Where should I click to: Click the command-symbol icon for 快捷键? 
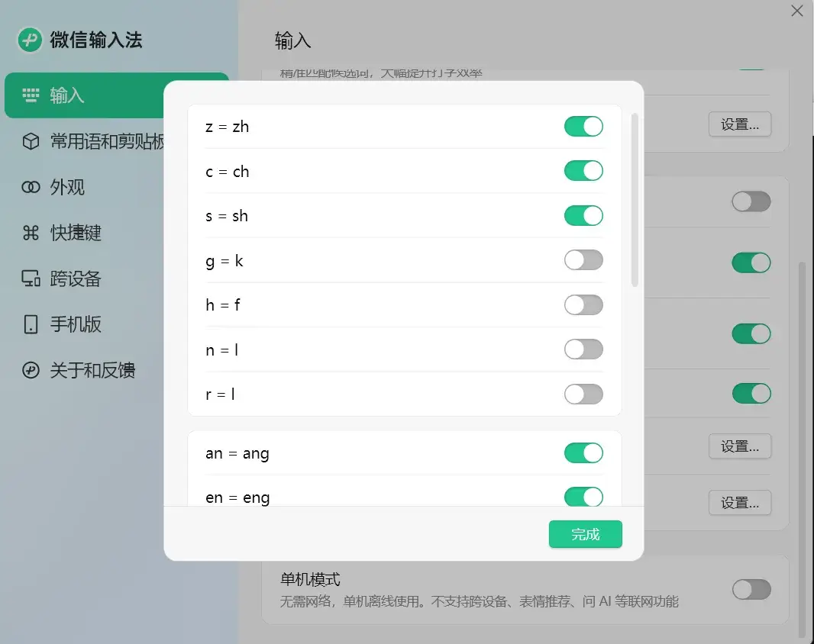coord(31,233)
